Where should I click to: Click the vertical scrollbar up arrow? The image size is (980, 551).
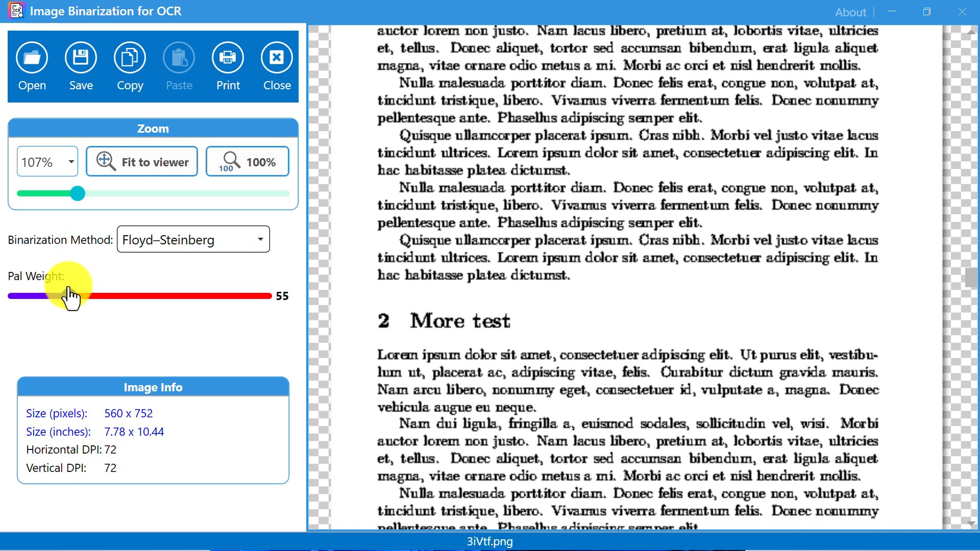tap(971, 32)
